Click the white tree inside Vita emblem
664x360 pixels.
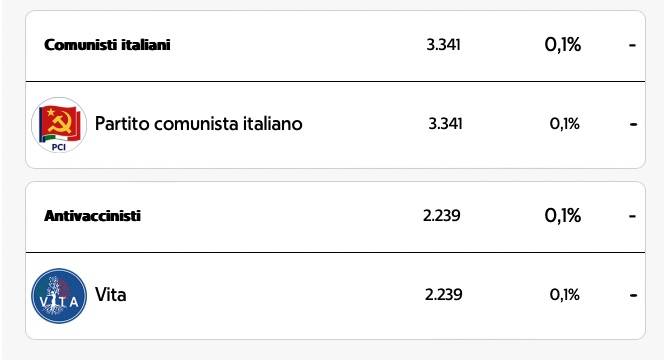point(54,294)
